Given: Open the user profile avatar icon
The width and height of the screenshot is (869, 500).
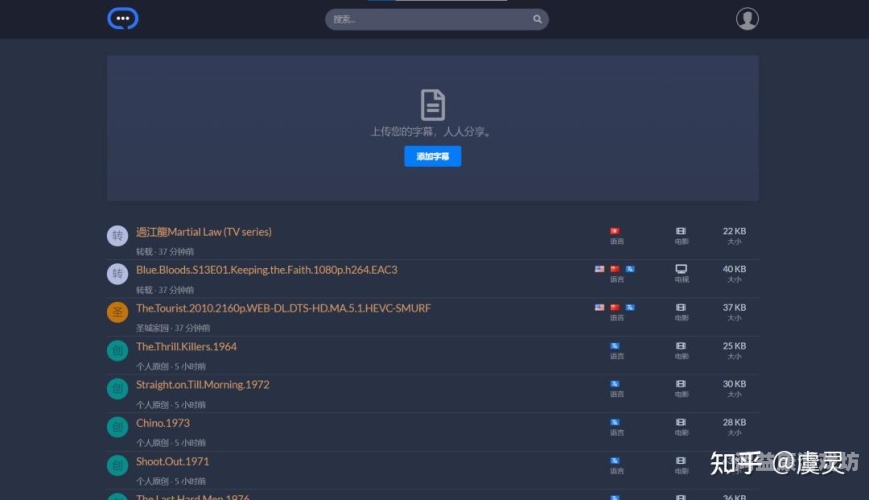Looking at the screenshot, I should tap(746, 18).
